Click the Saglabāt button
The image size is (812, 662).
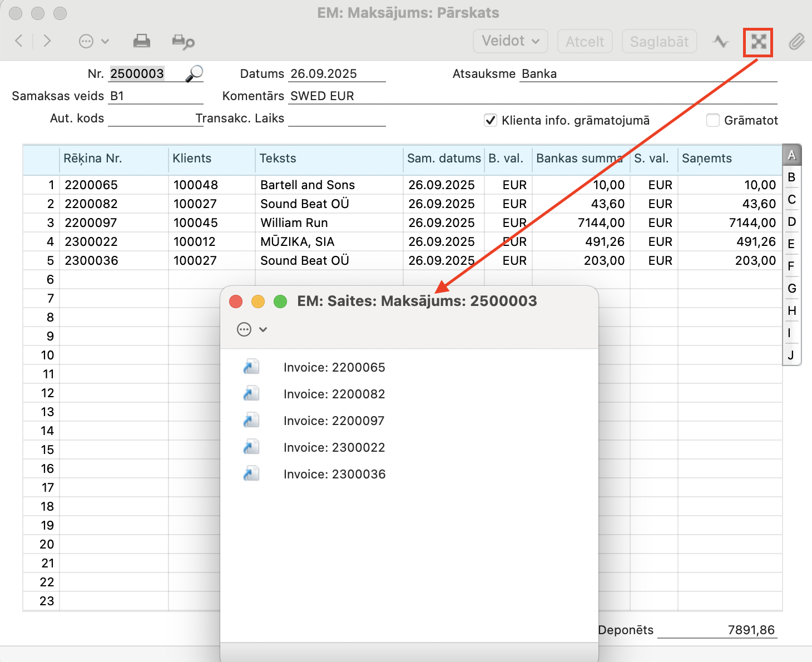pos(659,42)
